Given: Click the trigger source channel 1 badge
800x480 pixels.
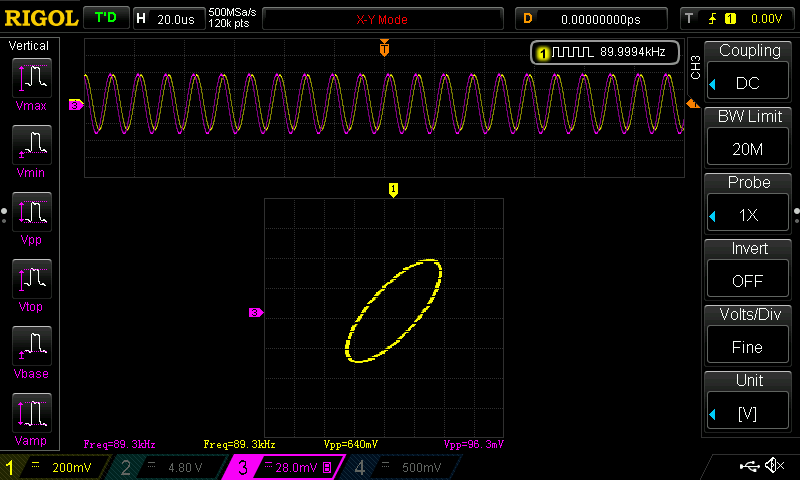Looking at the screenshot, I should click(x=730, y=19).
